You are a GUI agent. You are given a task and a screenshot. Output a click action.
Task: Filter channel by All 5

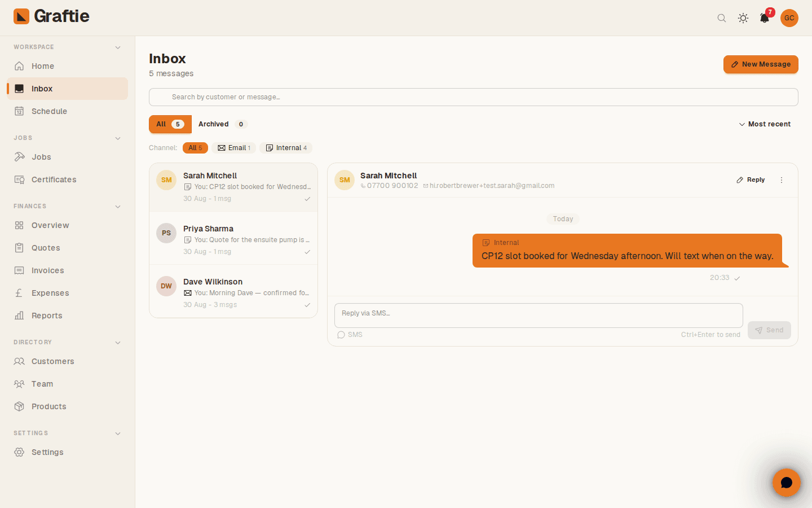pos(195,148)
